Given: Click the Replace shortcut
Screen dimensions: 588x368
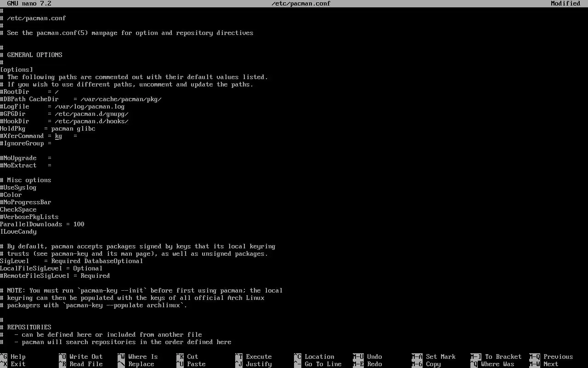Looking at the screenshot, I should coord(136,364).
